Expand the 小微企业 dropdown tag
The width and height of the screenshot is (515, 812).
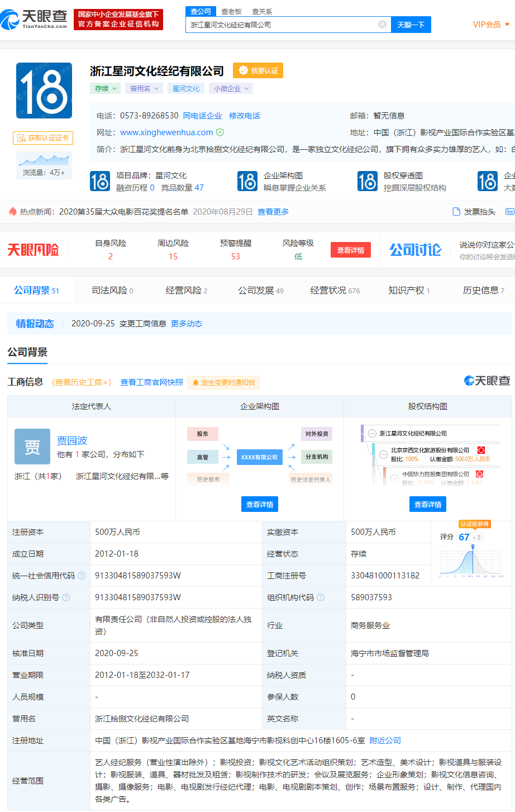click(x=231, y=88)
